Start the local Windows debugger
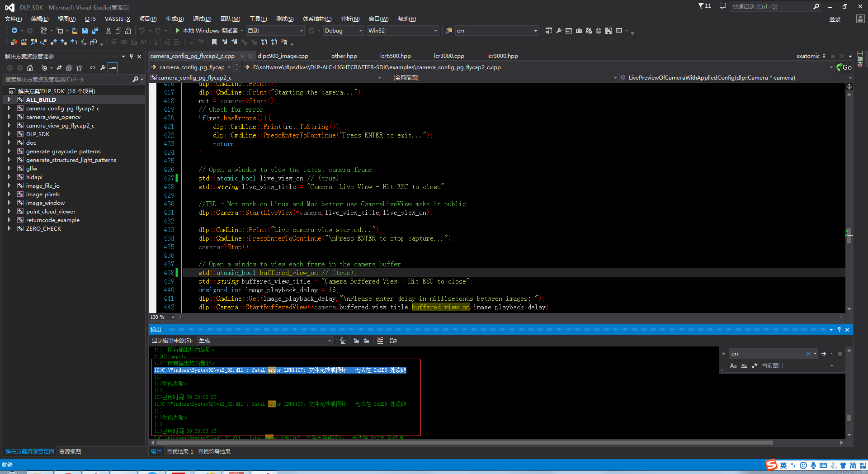Image resolution: width=868 pixels, height=474 pixels. 178,31
